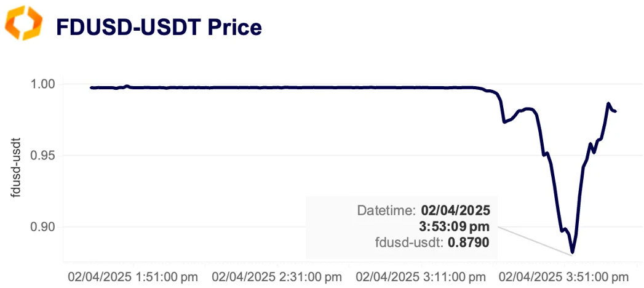Click the 0.90 y-axis tick label

point(43,227)
